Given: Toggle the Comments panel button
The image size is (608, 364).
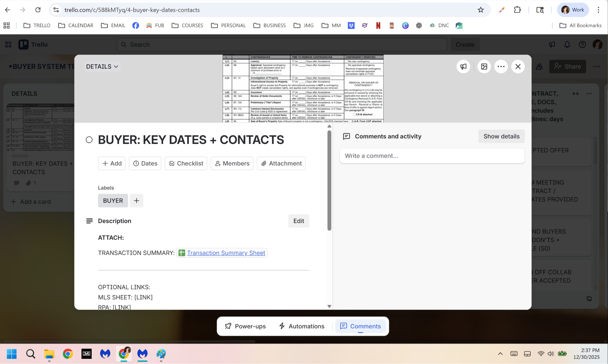Looking at the screenshot, I should 360,326.
